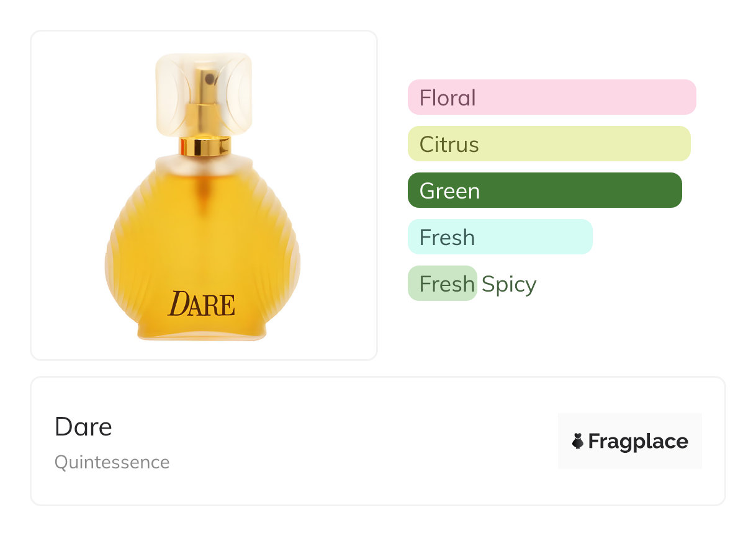Click the DARE lettering on the bottle
Image resolution: width=756 pixels, height=536 pixels.
pyautogui.click(x=202, y=303)
